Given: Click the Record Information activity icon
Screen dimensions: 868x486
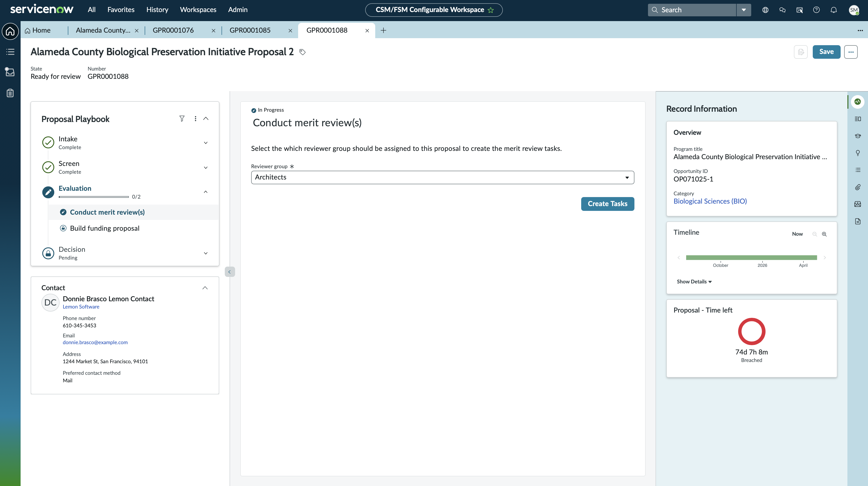Looking at the screenshot, I should coord(857,101).
